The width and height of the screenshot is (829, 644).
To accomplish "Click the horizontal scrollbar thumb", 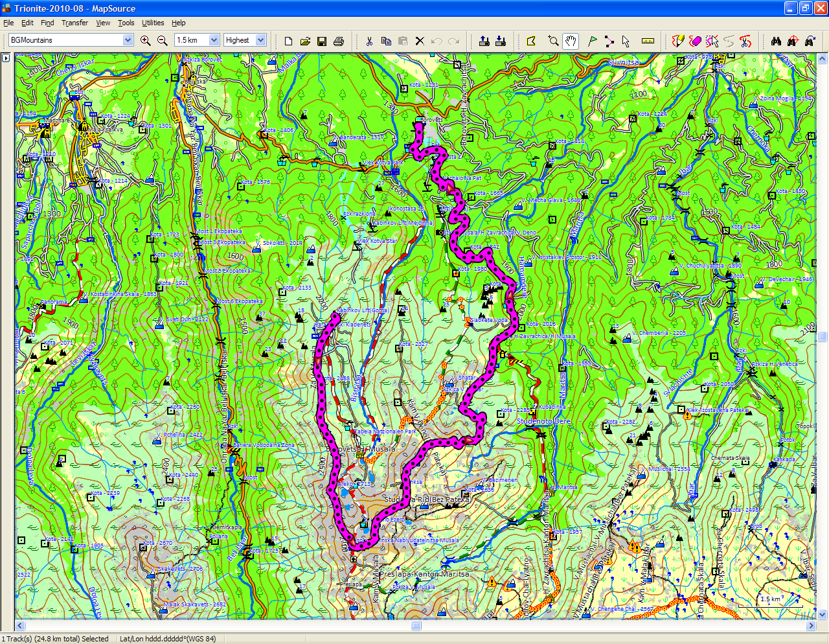I will pyautogui.click(x=416, y=626).
